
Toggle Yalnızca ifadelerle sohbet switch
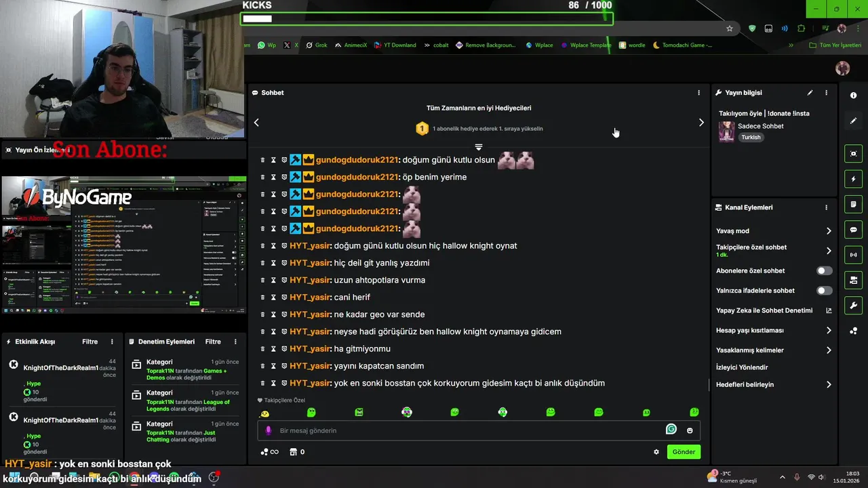point(824,290)
